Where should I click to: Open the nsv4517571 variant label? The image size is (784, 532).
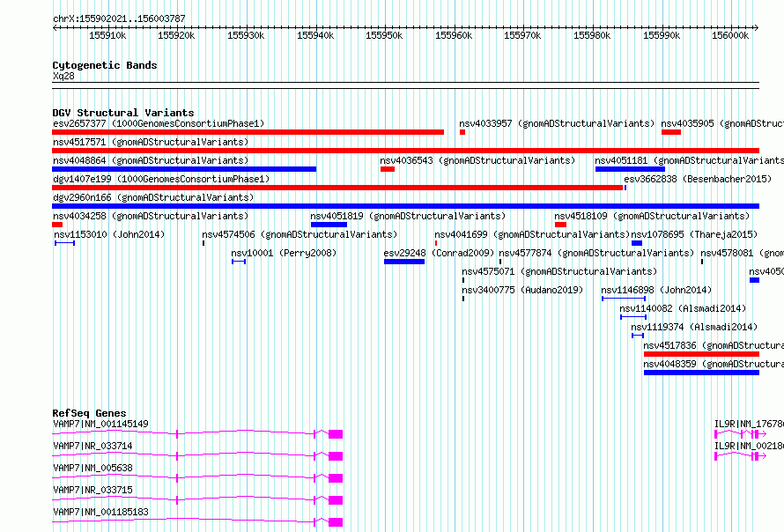click(x=151, y=142)
